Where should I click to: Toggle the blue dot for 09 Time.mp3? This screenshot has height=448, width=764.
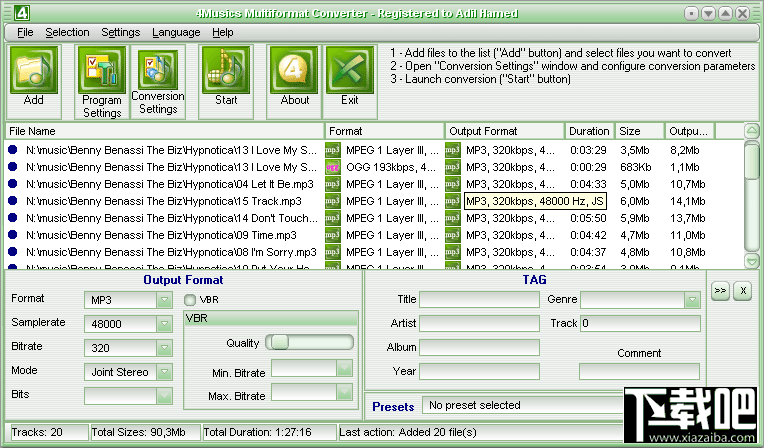13,235
